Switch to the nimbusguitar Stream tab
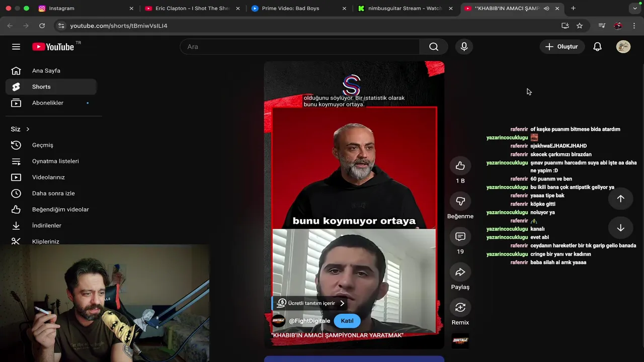The image size is (644, 362). (x=405, y=9)
